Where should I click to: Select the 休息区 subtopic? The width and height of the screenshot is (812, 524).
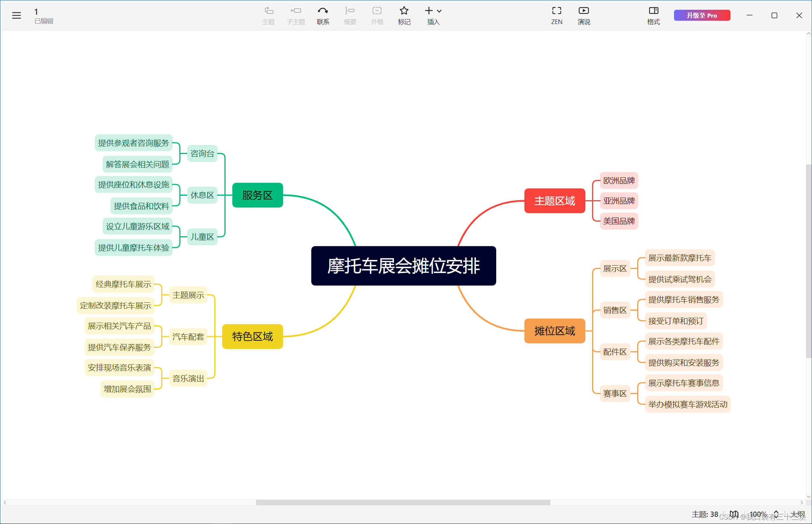point(202,195)
